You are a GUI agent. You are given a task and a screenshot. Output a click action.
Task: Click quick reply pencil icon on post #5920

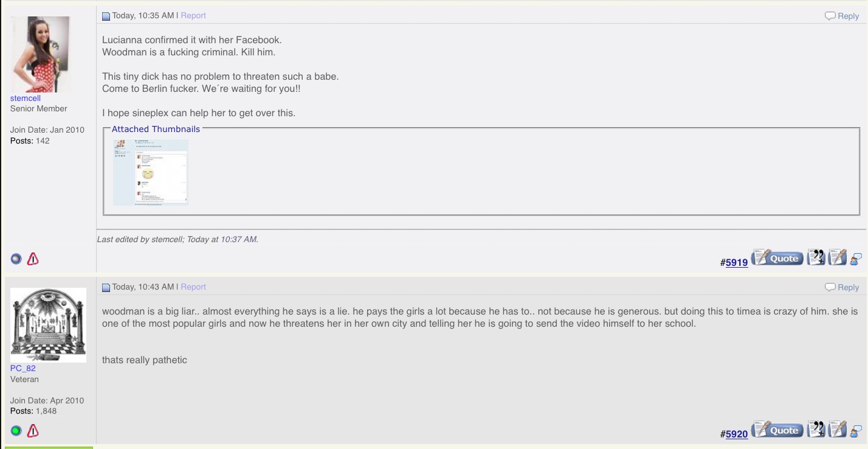click(x=837, y=430)
